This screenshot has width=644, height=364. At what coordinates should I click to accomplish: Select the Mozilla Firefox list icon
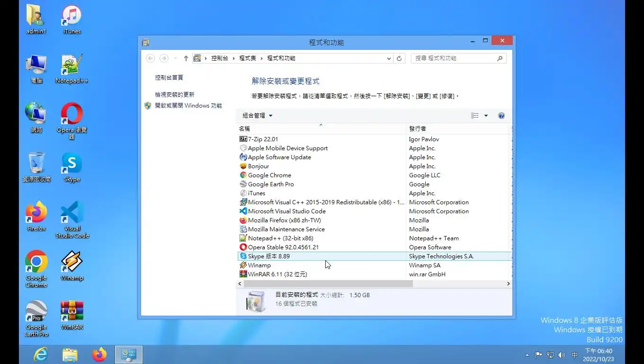click(243, 220)
